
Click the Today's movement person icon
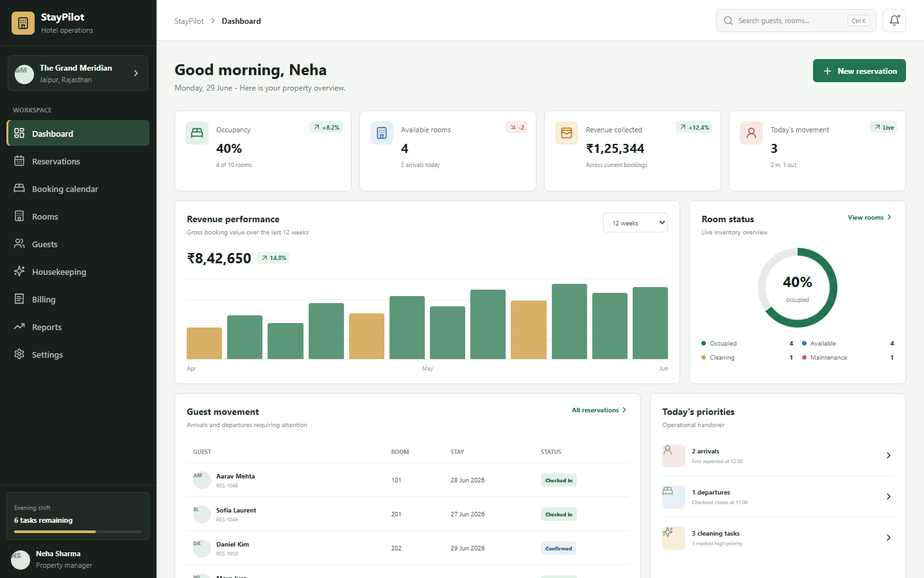coord(751,133)
